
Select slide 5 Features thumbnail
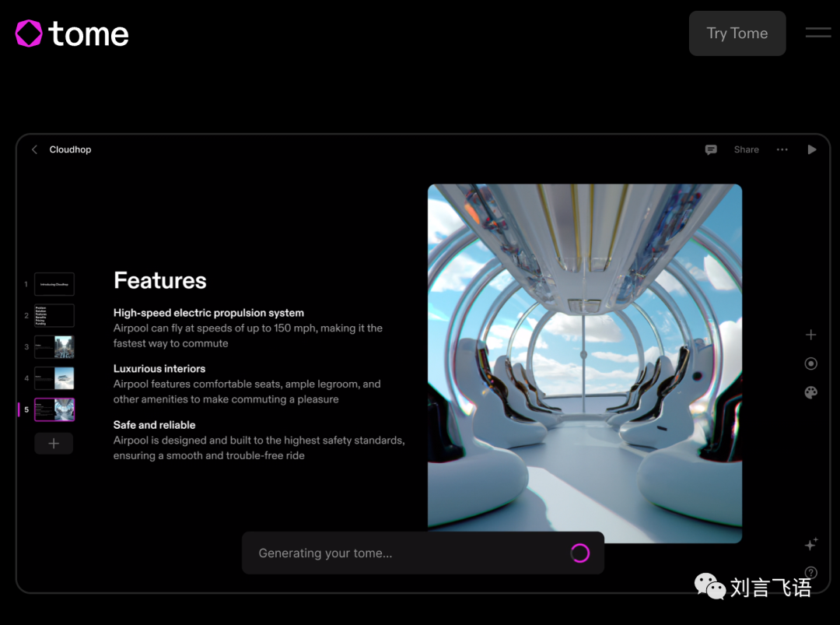[x=54, y=409]
